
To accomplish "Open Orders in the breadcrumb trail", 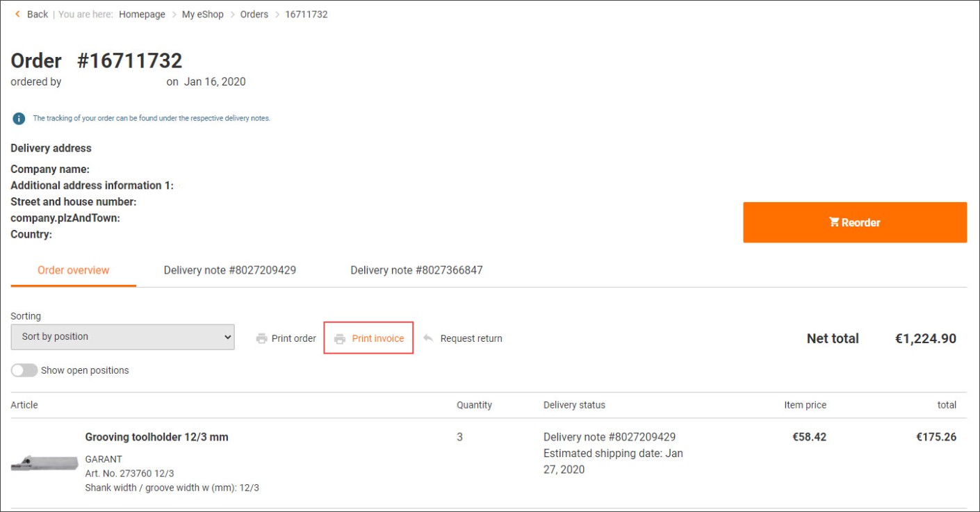I will pyautogui.click(x=254, y=14).
